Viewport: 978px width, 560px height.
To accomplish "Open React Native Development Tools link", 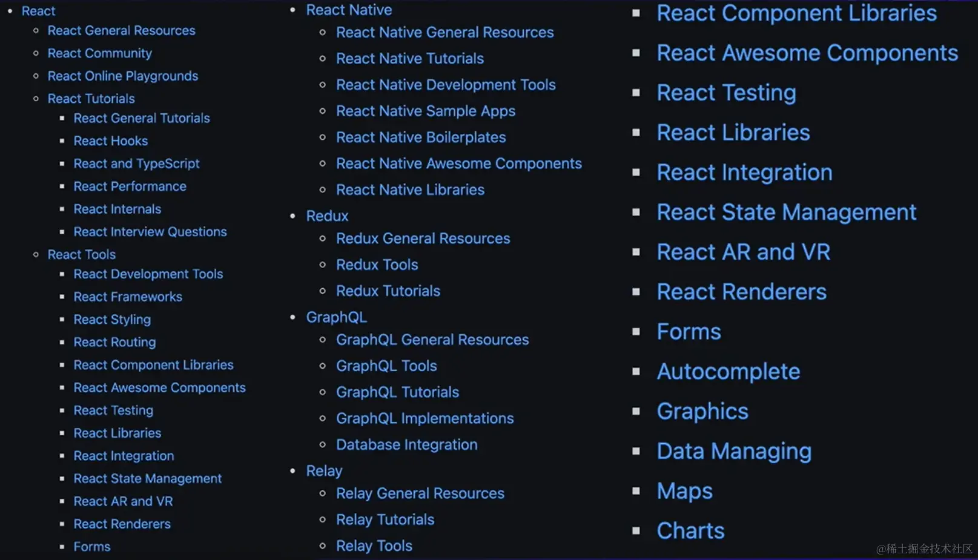I will pyautogui.click(x=446, y=85).
